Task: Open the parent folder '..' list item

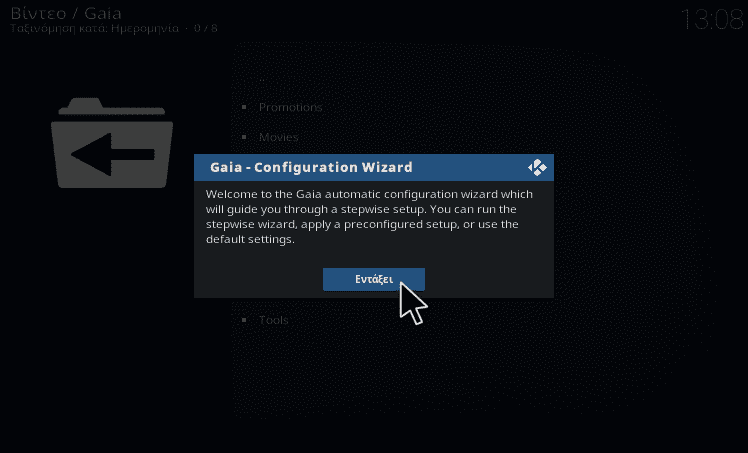Action: click(262, 79)
